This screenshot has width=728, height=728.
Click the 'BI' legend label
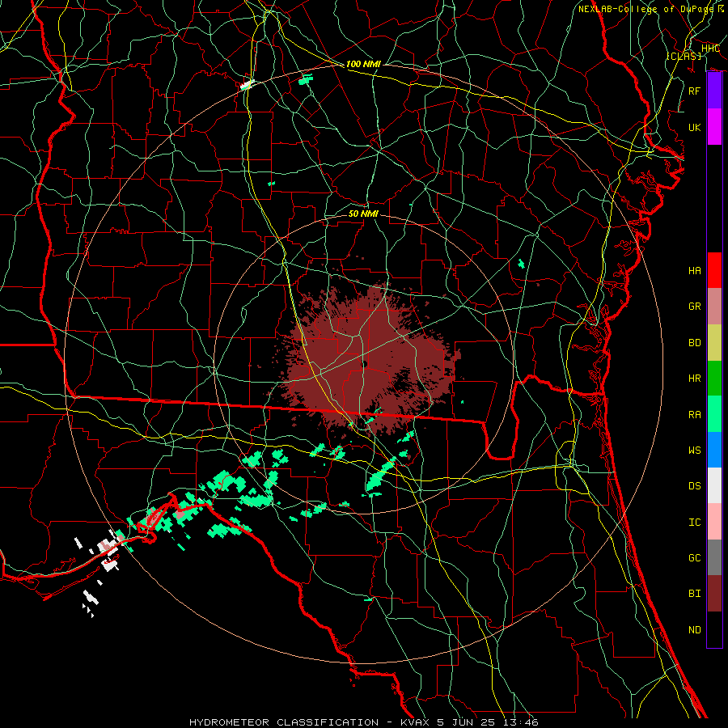(695, 594)
